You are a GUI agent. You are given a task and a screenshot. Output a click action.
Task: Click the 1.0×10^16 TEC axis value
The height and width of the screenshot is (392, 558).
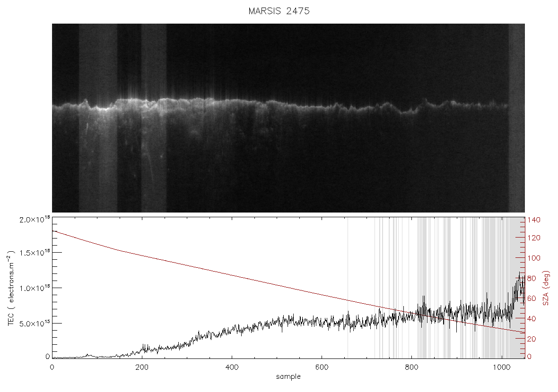(x=34, y=288)
